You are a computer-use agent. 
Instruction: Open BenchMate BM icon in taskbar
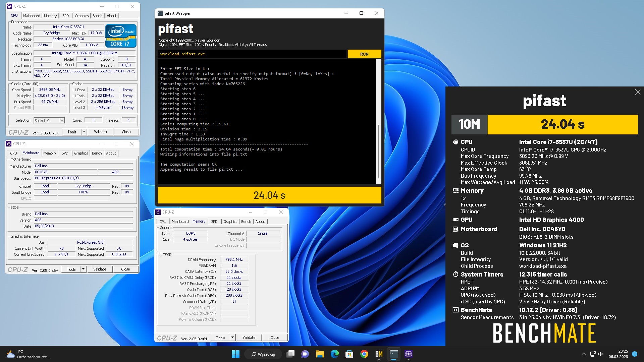tap(379, 354)
